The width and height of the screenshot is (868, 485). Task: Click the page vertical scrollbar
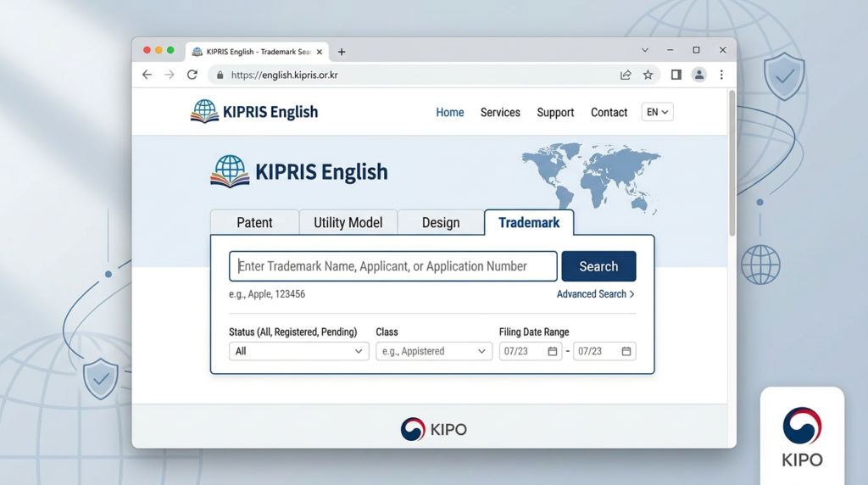[732, 164]
